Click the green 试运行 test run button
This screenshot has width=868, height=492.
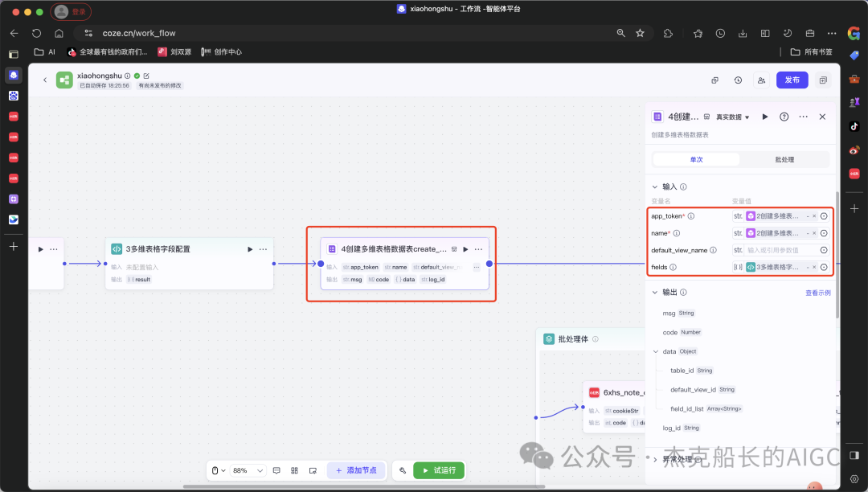439,470
